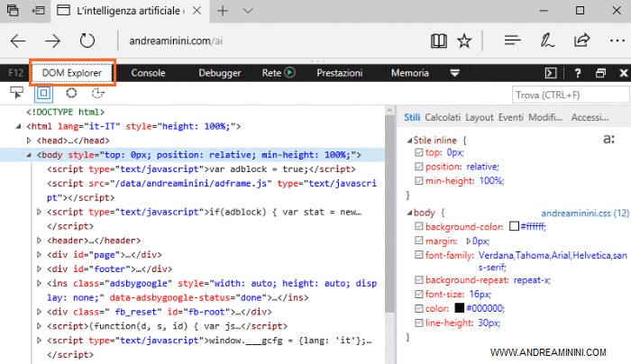Uncheck the inline position: relative checkbox
Viewport: 631px width, 364px height.
417,167
